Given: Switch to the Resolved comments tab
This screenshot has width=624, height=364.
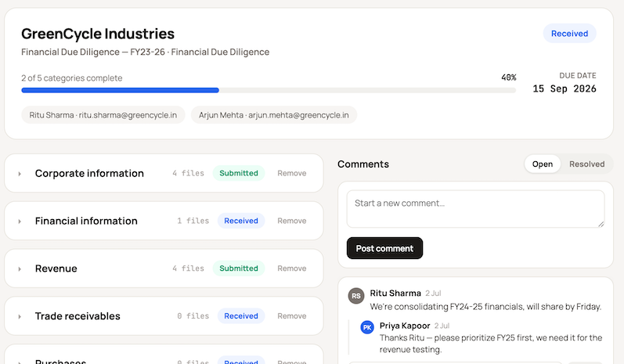Looking at the screenshot, I should (586, 164).
